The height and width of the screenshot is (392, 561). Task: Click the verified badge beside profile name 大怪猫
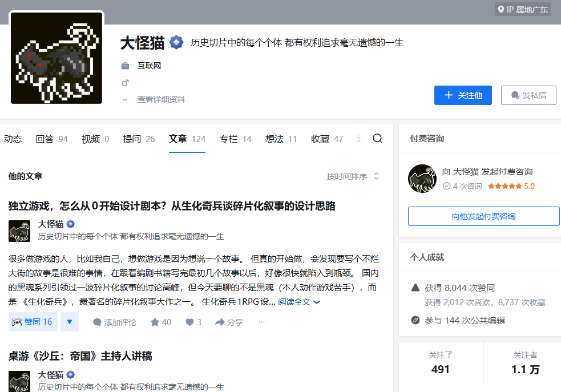click(x=176, y=42)
